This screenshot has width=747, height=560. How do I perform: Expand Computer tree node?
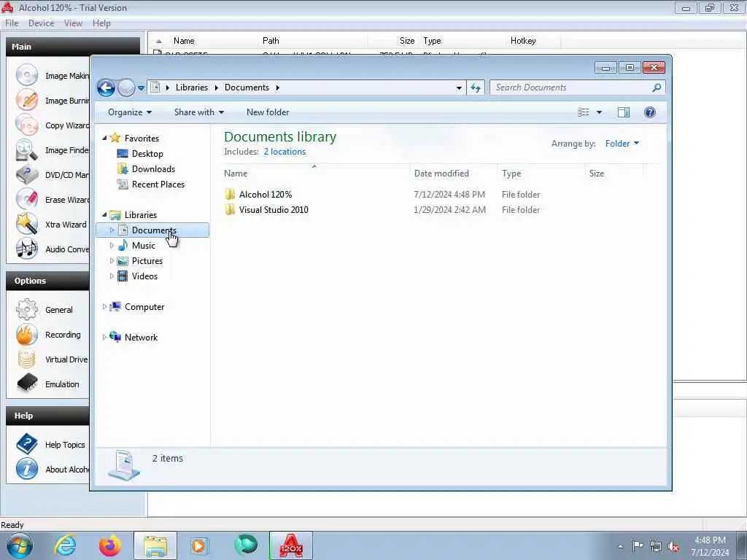point(104,307)
